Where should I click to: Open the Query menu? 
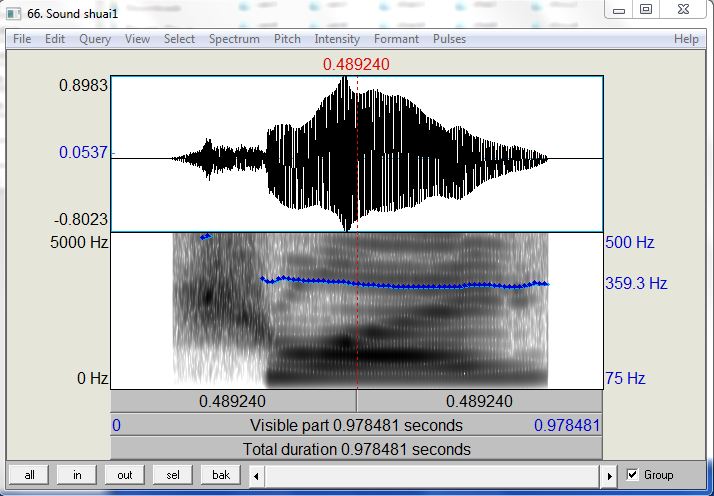pyautogui.click(x=95, y=39)
